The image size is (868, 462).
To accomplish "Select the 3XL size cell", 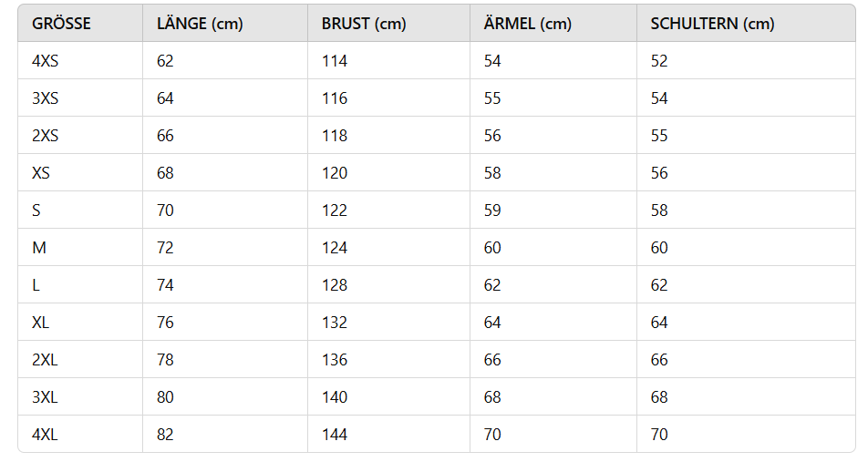I will click(x=45, y=397).
